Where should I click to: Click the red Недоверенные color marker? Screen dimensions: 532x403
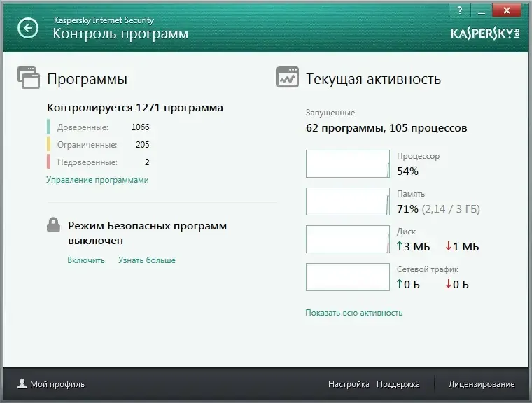click(48, 162)
